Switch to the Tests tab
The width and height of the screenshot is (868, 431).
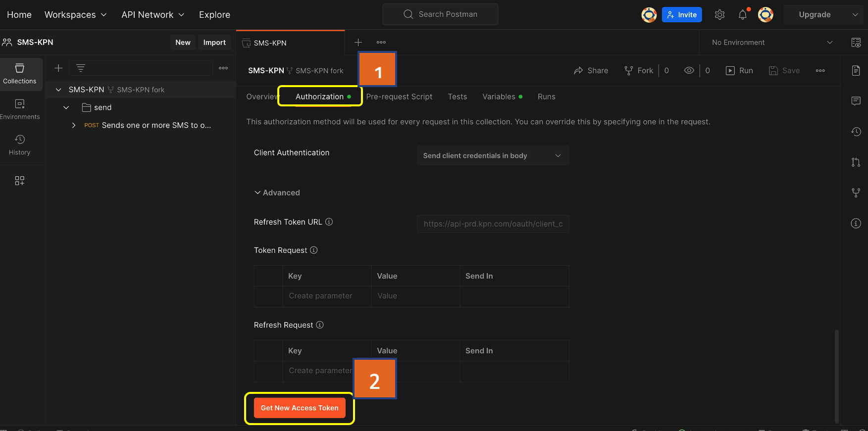[458, 96]
